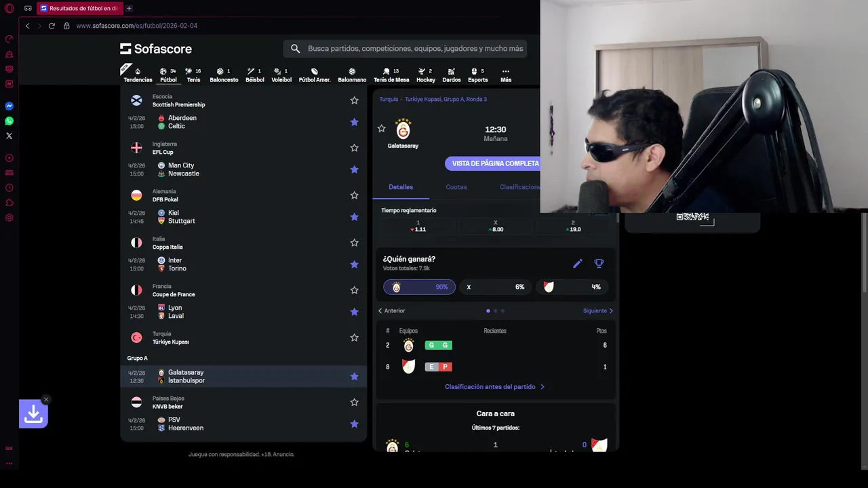Open a new browser tab with plus
This screenshot has height=488, width=868.
pyautogui.click(x=129, y=8)
